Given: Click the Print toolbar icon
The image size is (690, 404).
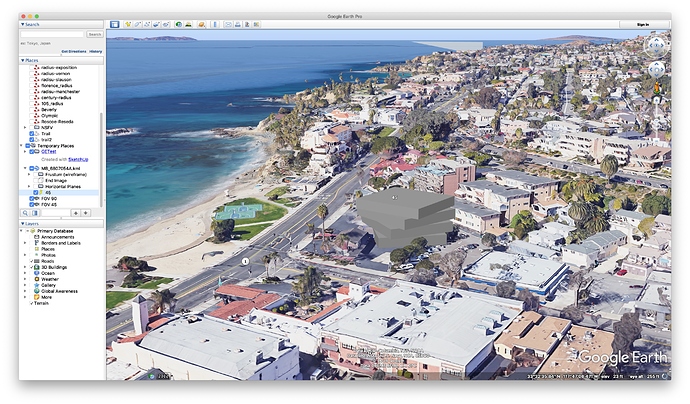Looking at the screenshot, I should coord(238,24).
